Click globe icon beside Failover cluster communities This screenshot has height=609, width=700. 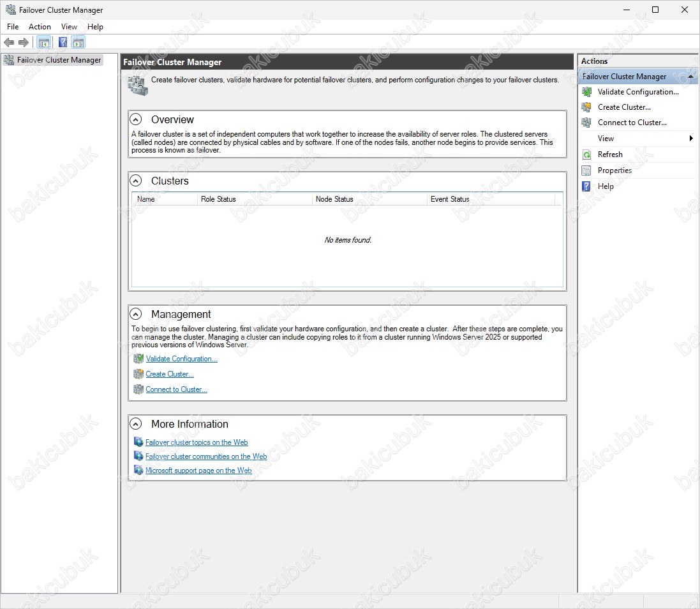click(x=138, y=456)
